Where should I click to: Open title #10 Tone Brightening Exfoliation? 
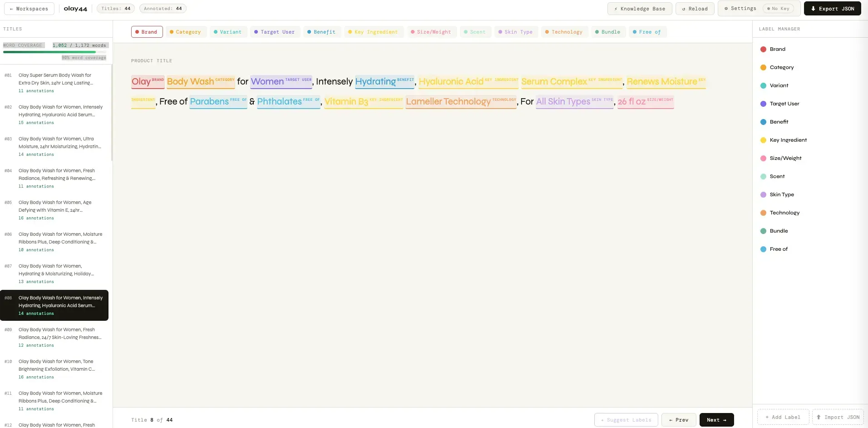coord(54,369)
